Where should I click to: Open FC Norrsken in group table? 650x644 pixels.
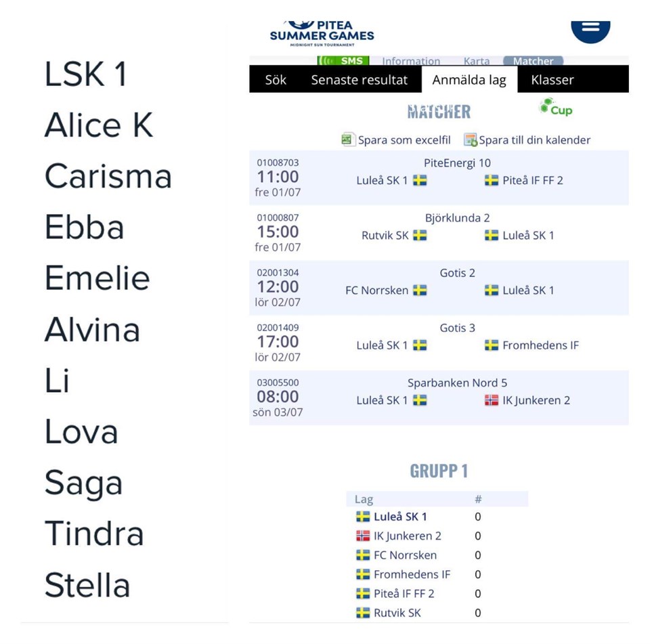(x=405, y=555)
